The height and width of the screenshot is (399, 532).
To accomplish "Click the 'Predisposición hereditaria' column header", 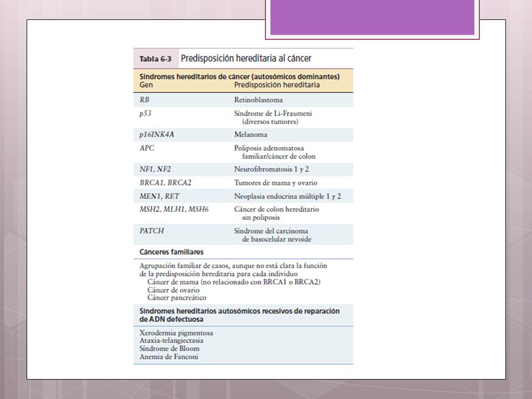I will point(277,85).
